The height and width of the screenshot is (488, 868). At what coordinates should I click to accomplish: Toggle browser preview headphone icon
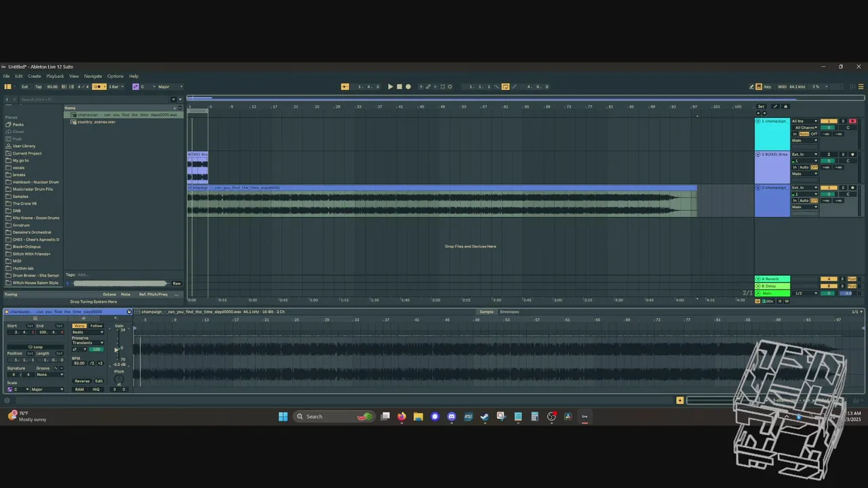(68, 283)
